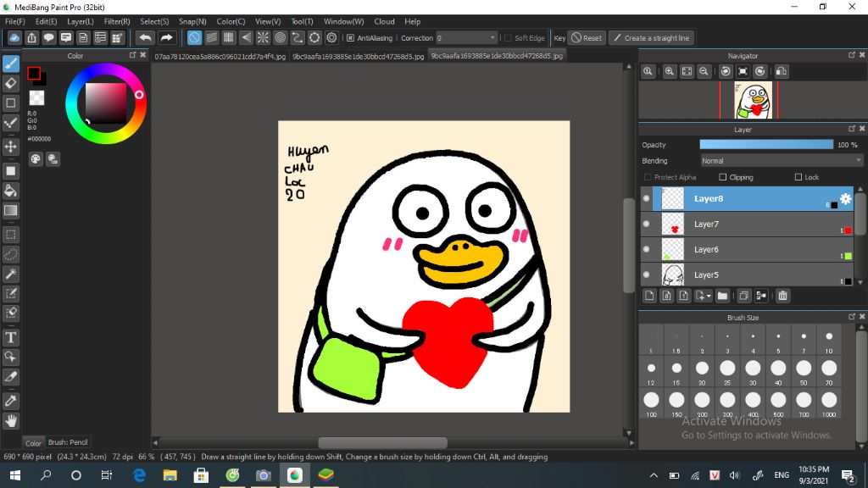Screen dimensions: 868x488
Task: Select the Hand pan tool
Action: (x=10, y=421)
